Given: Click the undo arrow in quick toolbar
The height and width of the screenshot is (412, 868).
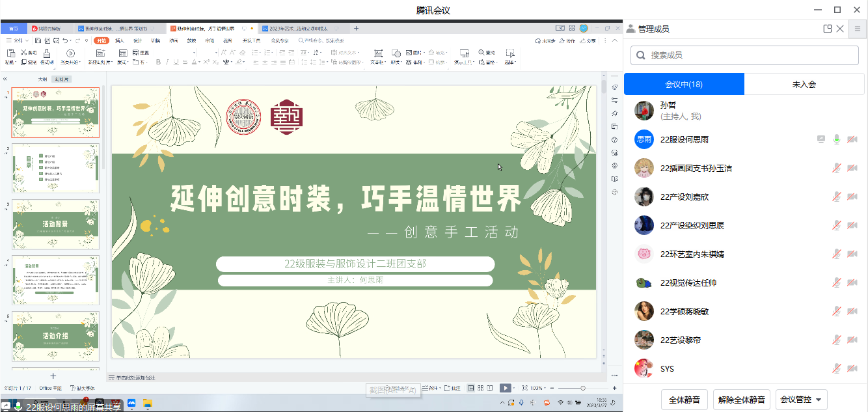Looking at the screenshot, I should [66, 40].
